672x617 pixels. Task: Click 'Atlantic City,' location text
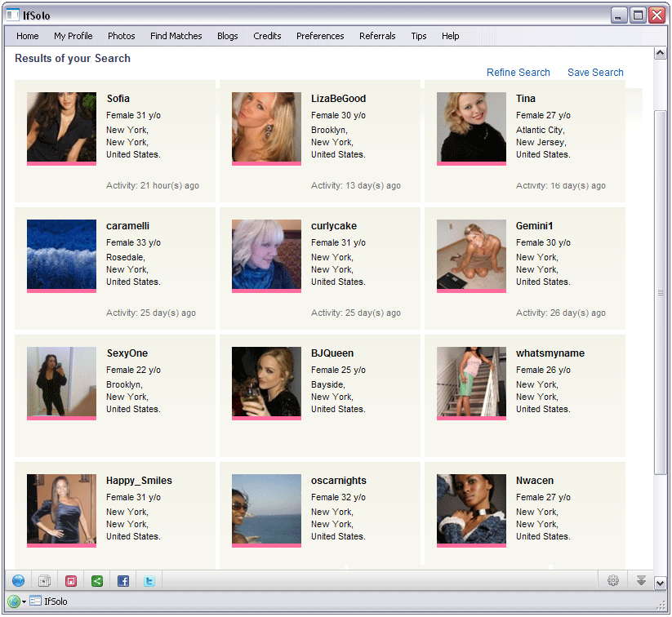[x=541, y=130]
